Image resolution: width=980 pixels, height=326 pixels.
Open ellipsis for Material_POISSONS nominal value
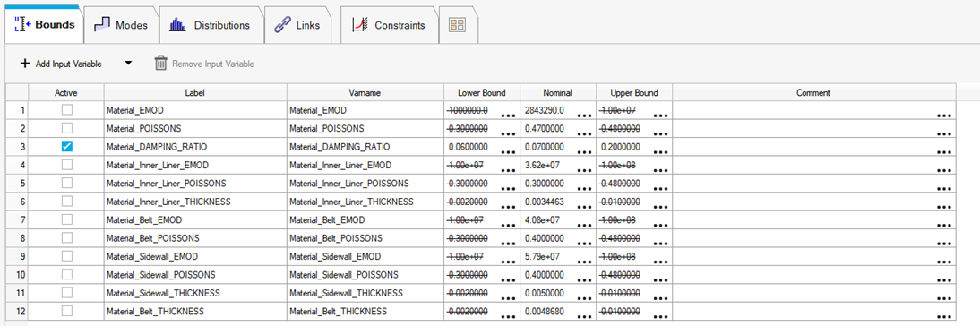584,134
